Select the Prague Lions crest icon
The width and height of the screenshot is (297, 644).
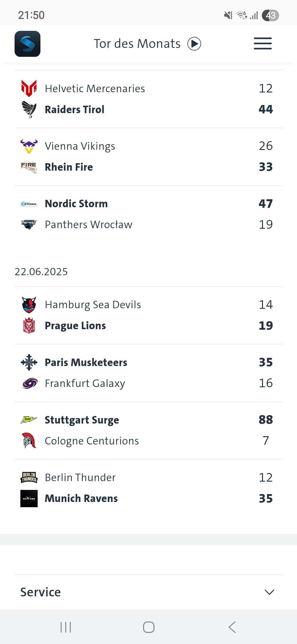(29, 326)
